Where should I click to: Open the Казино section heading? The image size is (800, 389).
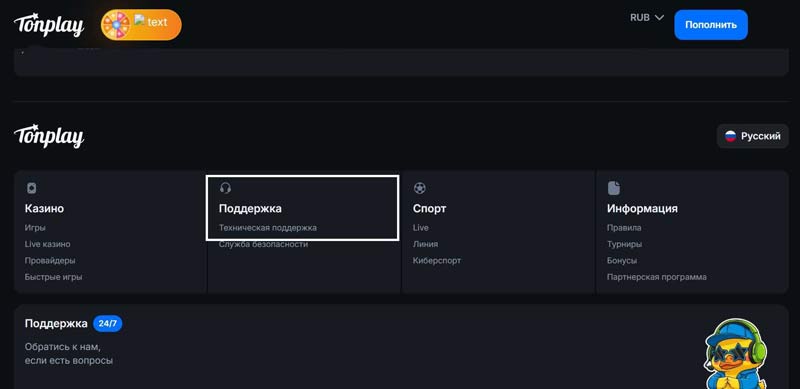(44, 208)
